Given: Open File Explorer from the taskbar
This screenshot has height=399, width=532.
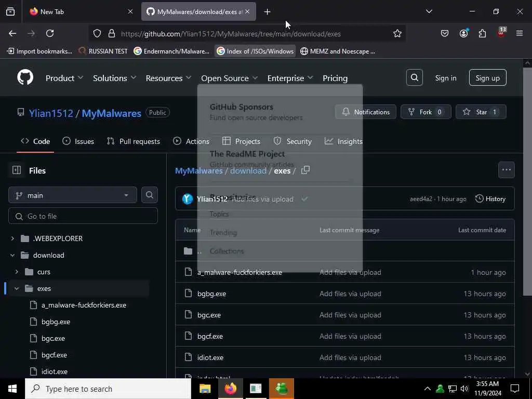Looking at the screenshot, I should [205, 389].
